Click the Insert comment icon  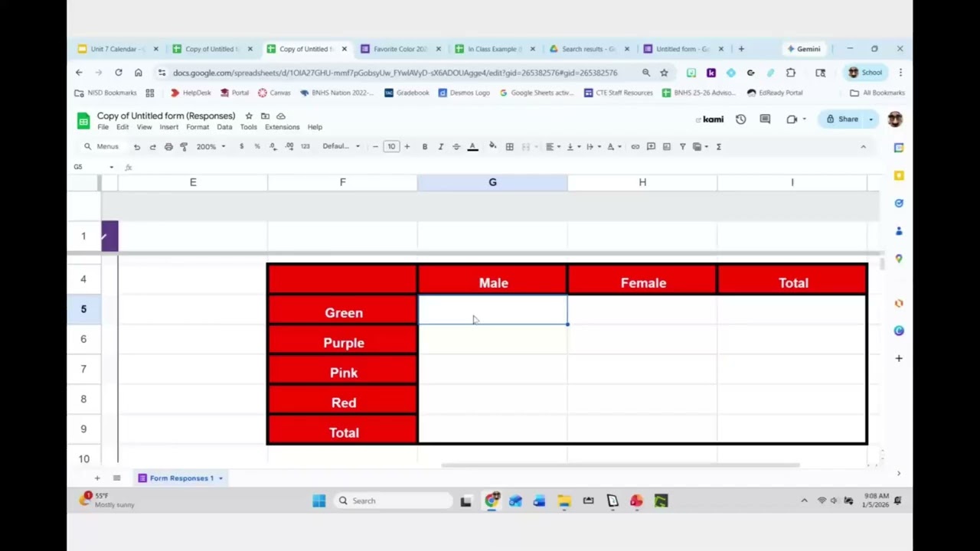651,146
